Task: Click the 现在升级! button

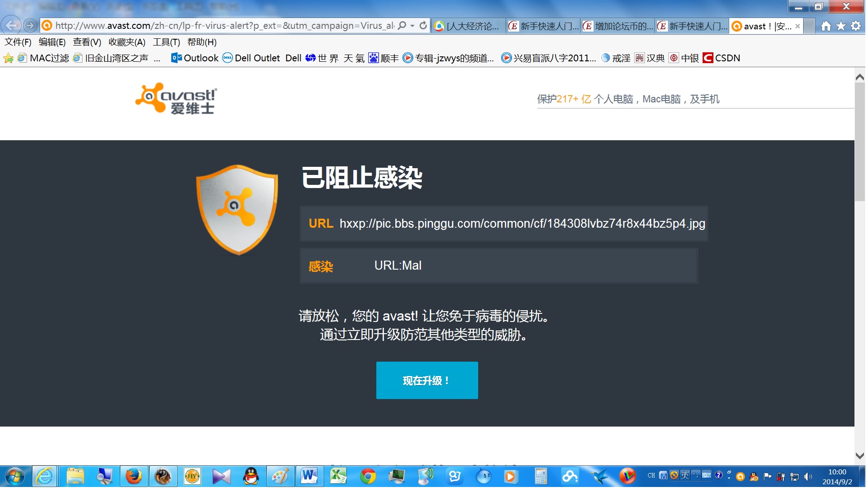Action: 427,380
